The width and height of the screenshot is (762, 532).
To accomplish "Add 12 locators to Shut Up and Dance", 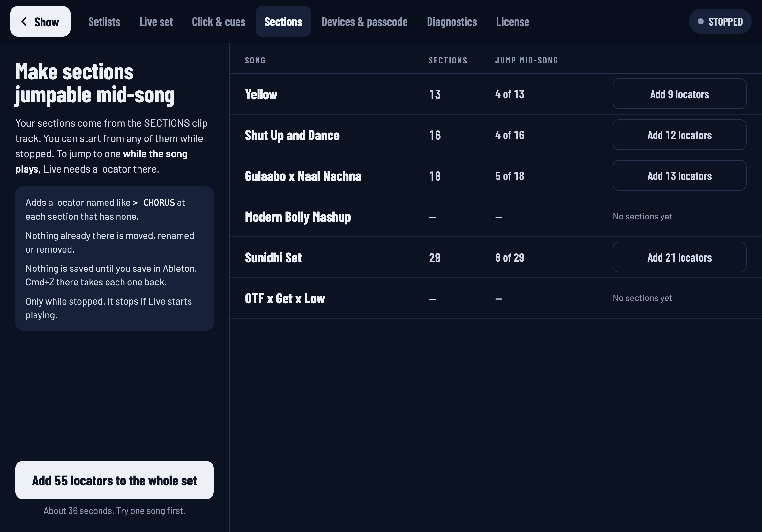I will tap(679, 135).
